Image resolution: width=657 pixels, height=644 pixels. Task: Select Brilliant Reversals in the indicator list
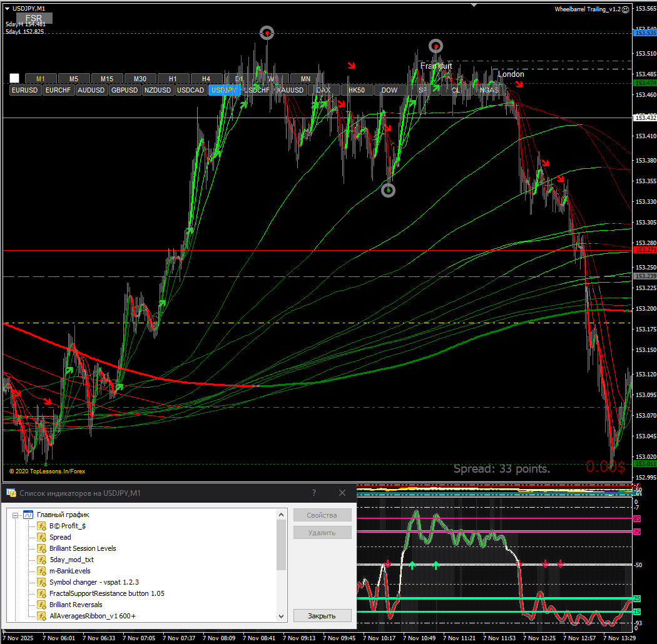[x=76, y=605]
